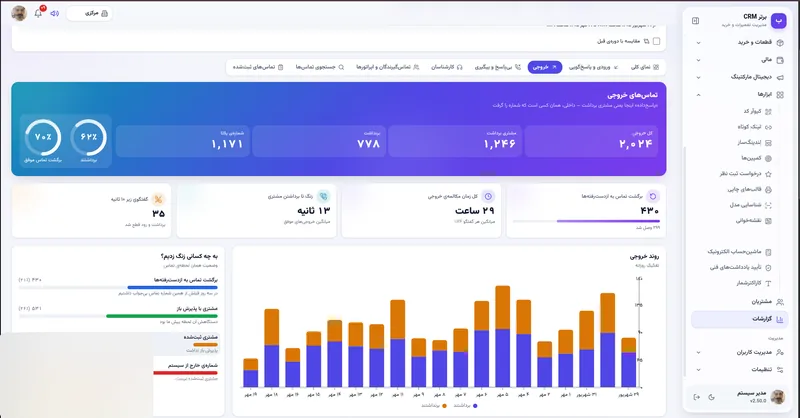Click green bar for مشتری با پذیرش باز
The height and width of the screenshot is (418, 800).
[162, 316]
